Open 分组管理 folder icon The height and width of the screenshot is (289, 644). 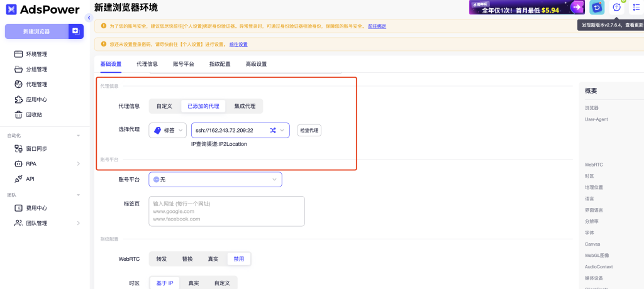coord(18,69)
